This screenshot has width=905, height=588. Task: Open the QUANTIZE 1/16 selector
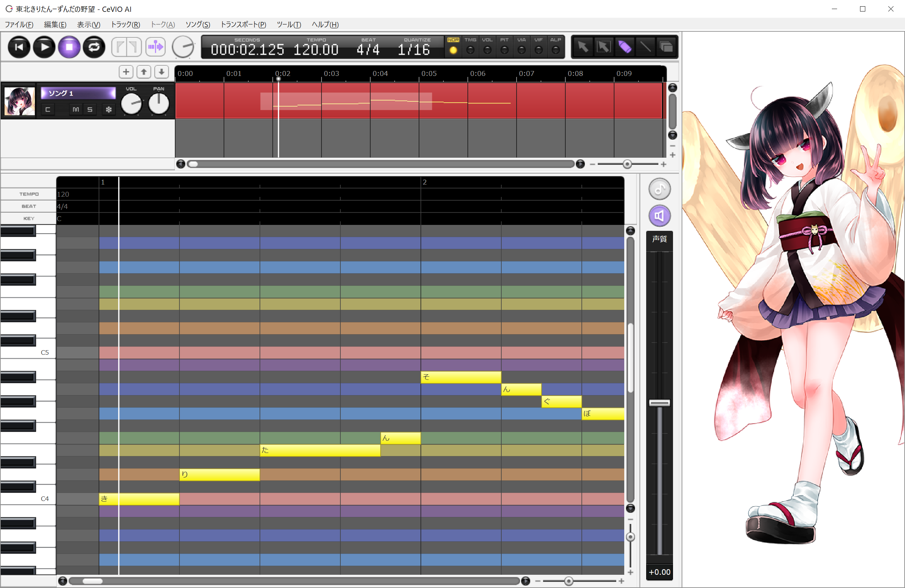(x=414, y=50)
